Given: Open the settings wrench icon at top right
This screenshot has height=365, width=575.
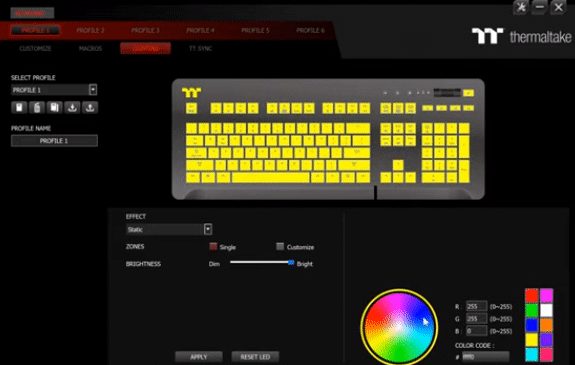Looking at the screenshot, I should point(520,7).
